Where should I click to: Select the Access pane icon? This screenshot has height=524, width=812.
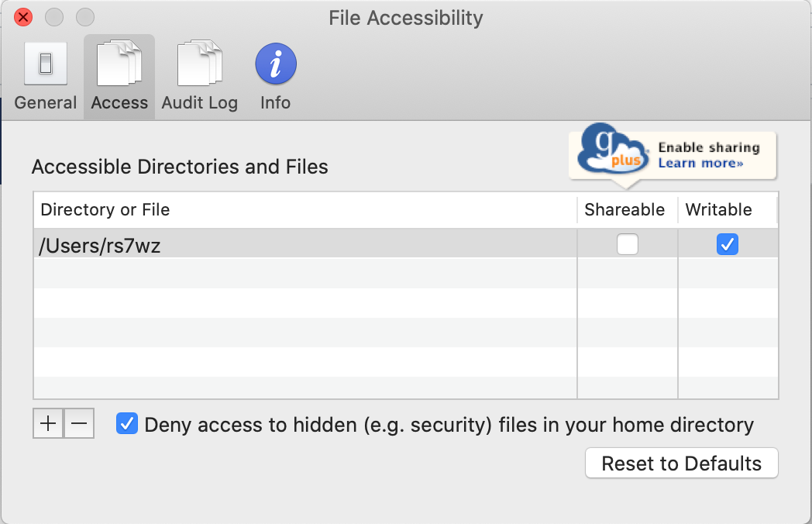[x=119, y=64]
